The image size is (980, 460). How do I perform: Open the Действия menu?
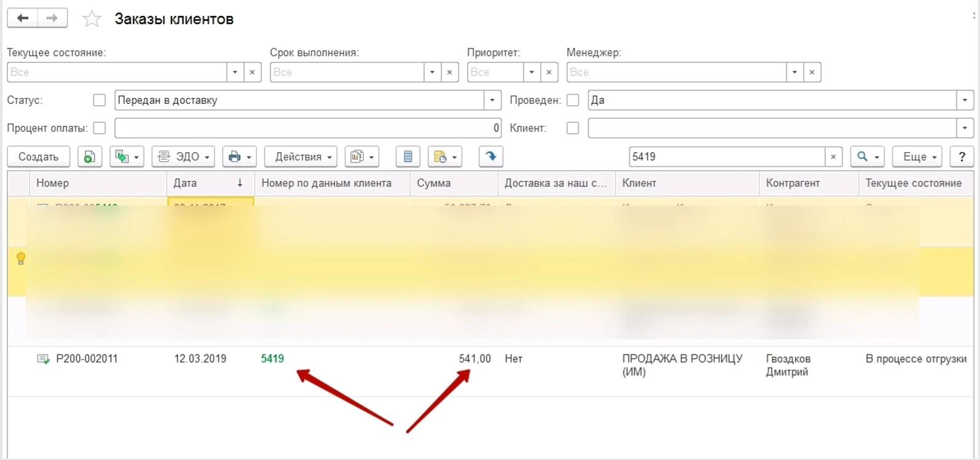click(x=301, y=157)
